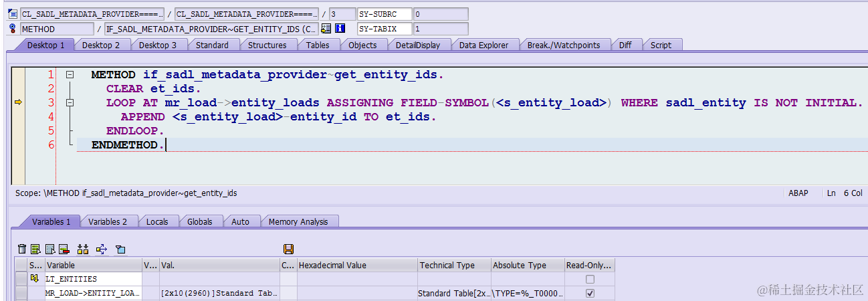Click the Absolute Type column header
868x301 pixels.
coord(528,266)
